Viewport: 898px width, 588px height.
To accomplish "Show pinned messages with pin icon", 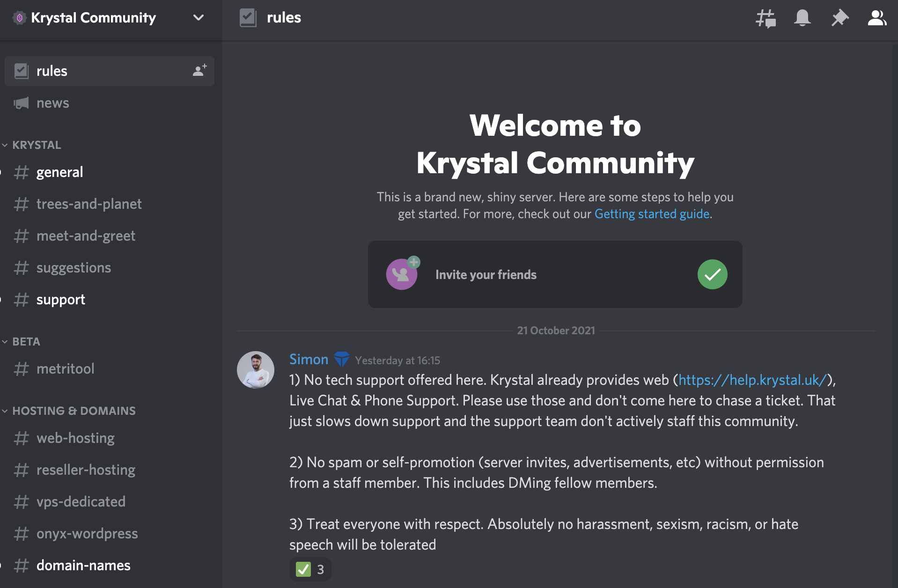I will [x=840, y=18].
